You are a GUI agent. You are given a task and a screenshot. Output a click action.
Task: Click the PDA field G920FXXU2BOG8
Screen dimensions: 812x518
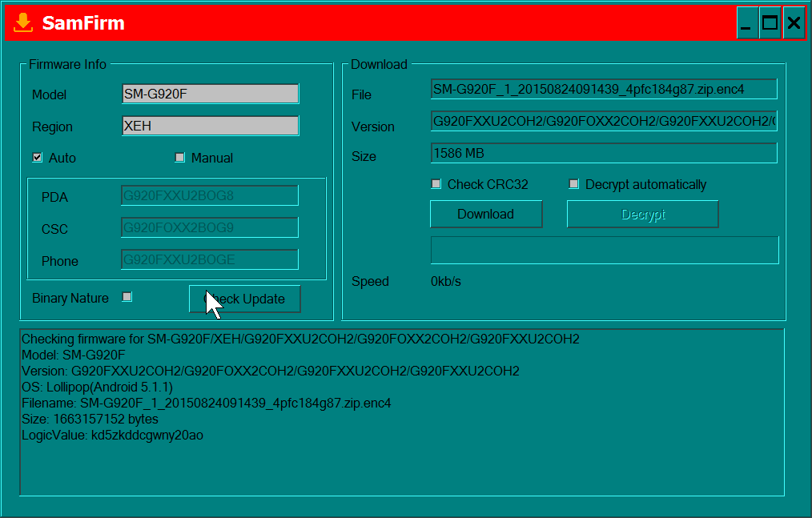[x=210, y=196]
